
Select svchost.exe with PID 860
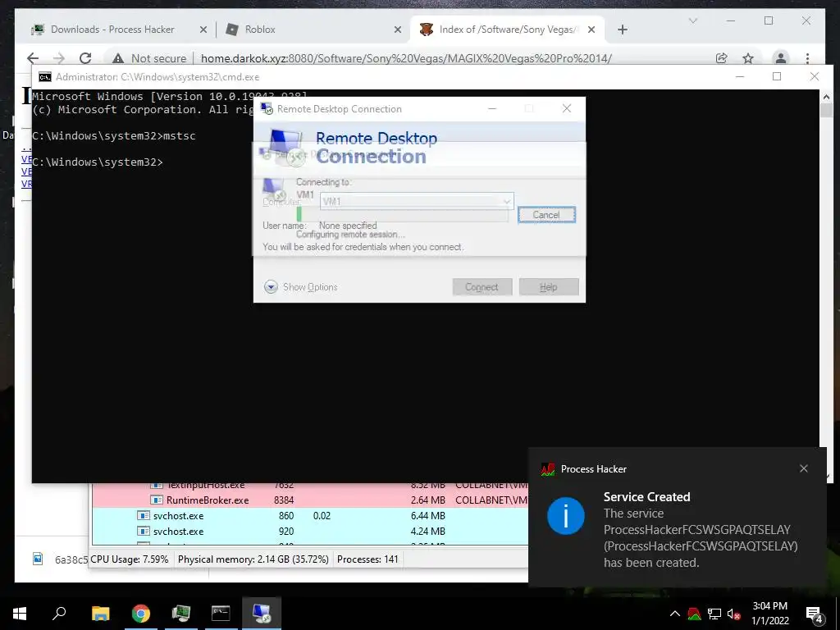tap(309, 516)
